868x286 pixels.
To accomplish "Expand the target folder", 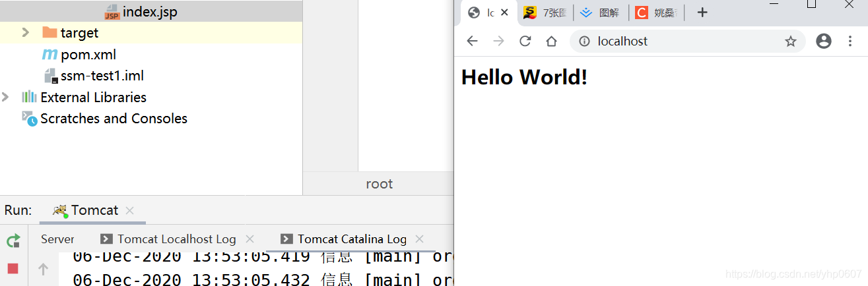I will pos(26,32).
